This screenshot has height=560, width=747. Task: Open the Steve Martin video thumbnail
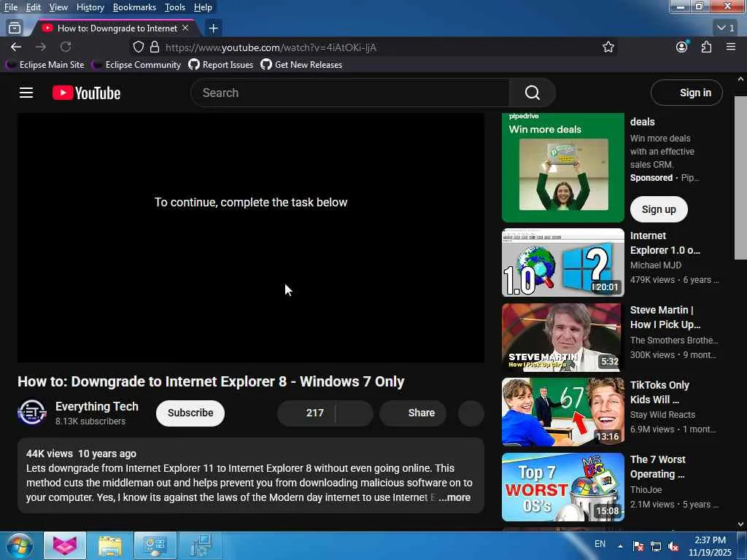pyautogui.click(x=561, y=338)
